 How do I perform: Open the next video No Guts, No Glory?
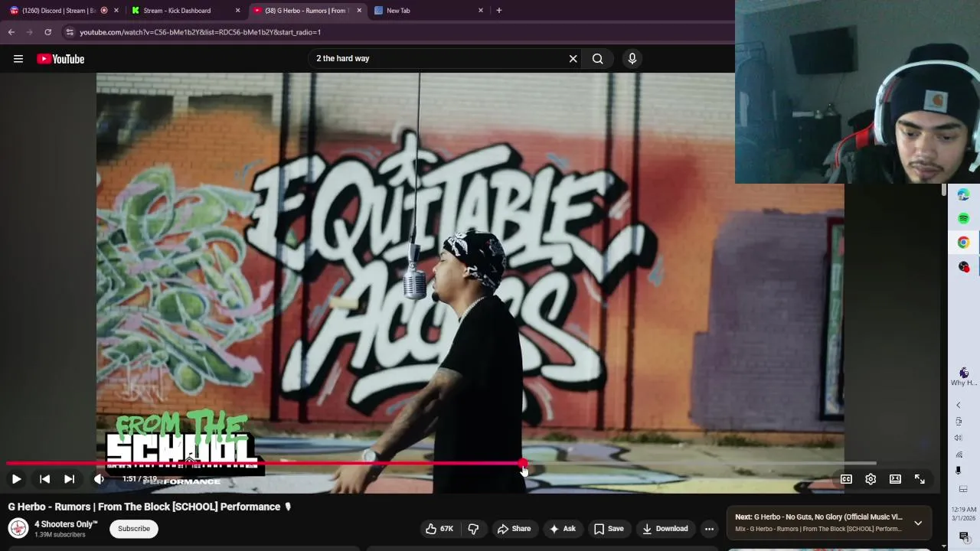(818, 517)
